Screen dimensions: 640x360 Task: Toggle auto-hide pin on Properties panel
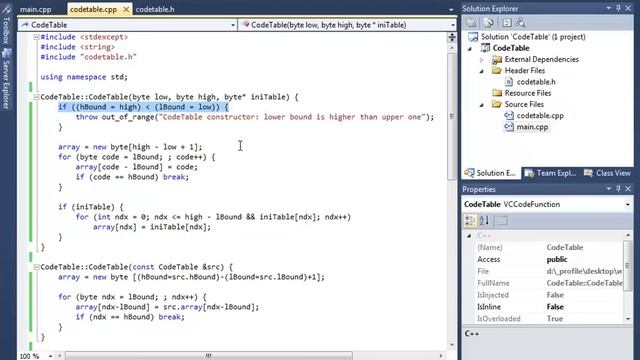click(618, 189)
